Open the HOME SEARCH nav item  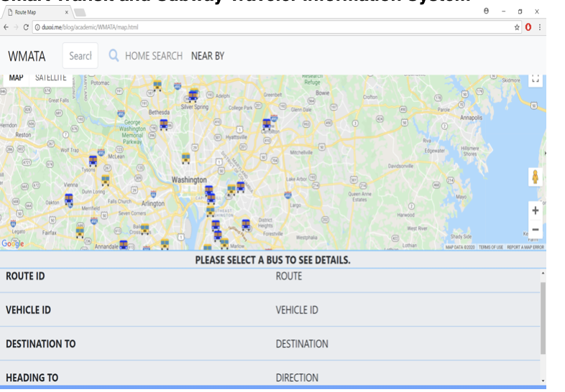tap(154, 56)
